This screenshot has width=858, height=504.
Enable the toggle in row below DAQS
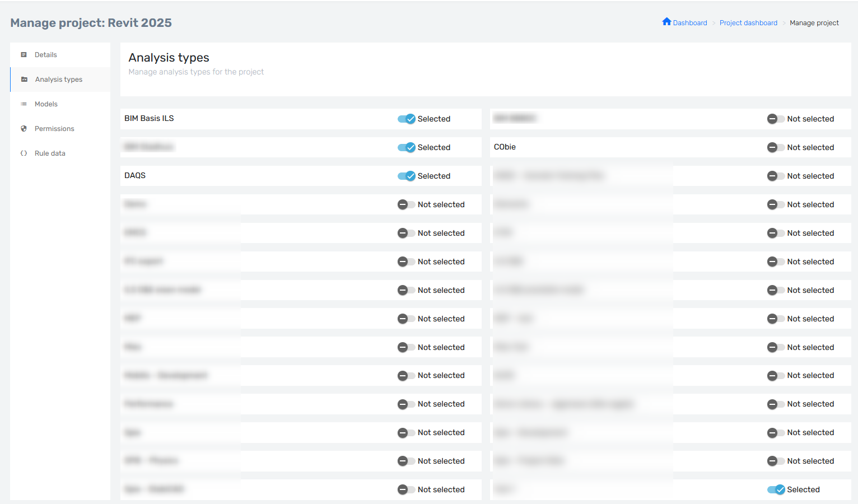[407, 204]
